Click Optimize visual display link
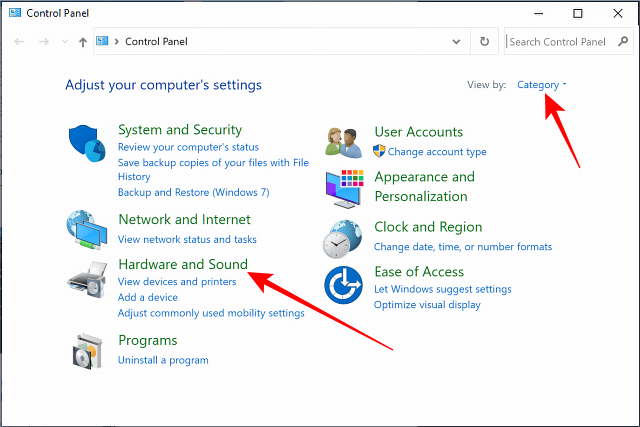 click(x=427, y=305)
